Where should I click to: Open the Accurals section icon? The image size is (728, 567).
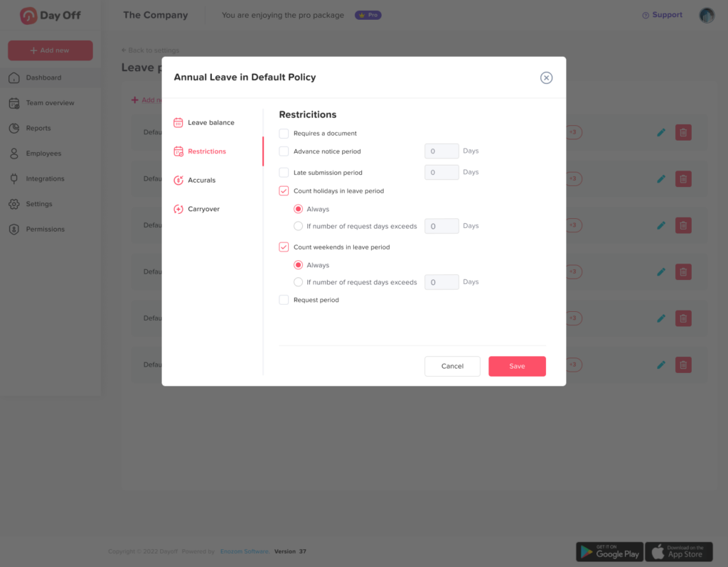tap(178, 180)
